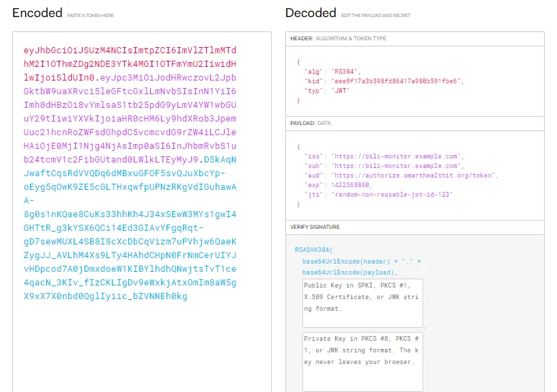The width and height of the screenshot is (557, 392).
Task: Click the "jti" random-non-reusable-jwt-id-123 value
Action: tap(392, 195)
